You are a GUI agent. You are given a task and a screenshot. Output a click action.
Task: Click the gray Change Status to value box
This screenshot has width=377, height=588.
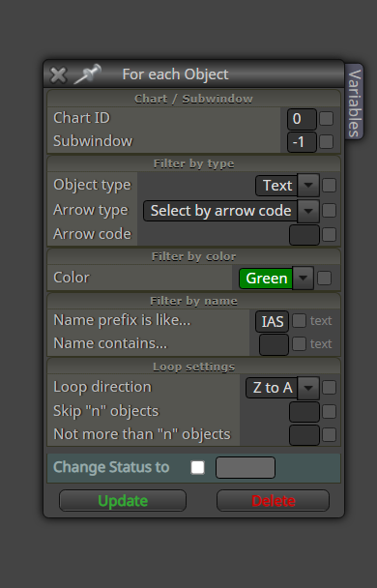point(246,468)
